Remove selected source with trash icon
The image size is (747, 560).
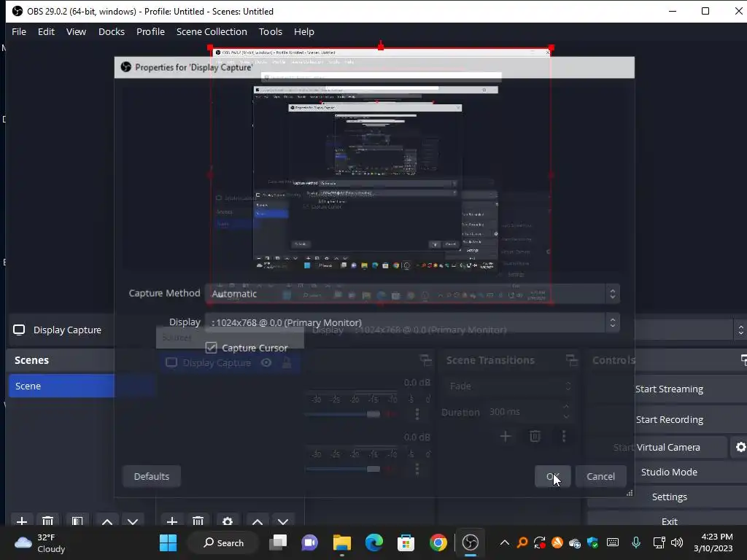[x=198, y=521]
